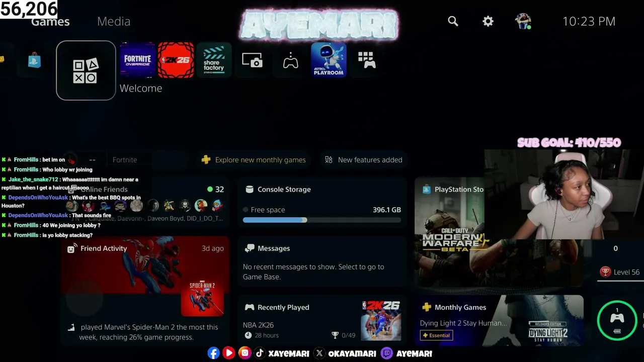Click the Friend Activity icon
The image size is (644, 362).
71,248
